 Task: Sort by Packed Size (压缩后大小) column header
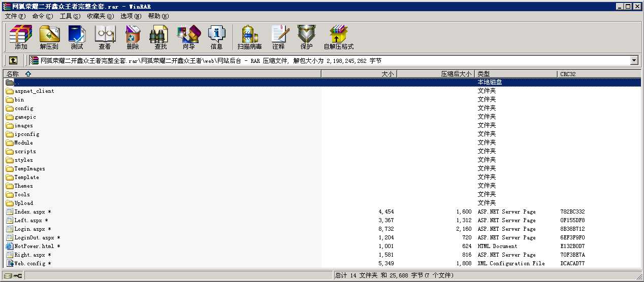point(436,74)
